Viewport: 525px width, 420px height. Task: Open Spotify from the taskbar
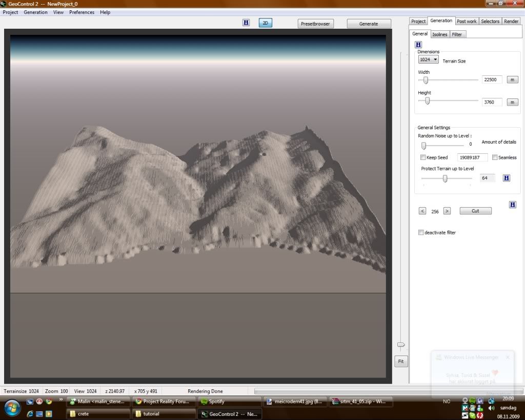point(228,402)
